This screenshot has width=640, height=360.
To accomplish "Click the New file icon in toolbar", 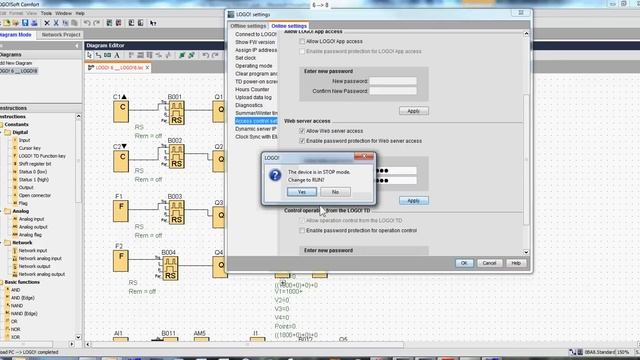I will (7, 23).
